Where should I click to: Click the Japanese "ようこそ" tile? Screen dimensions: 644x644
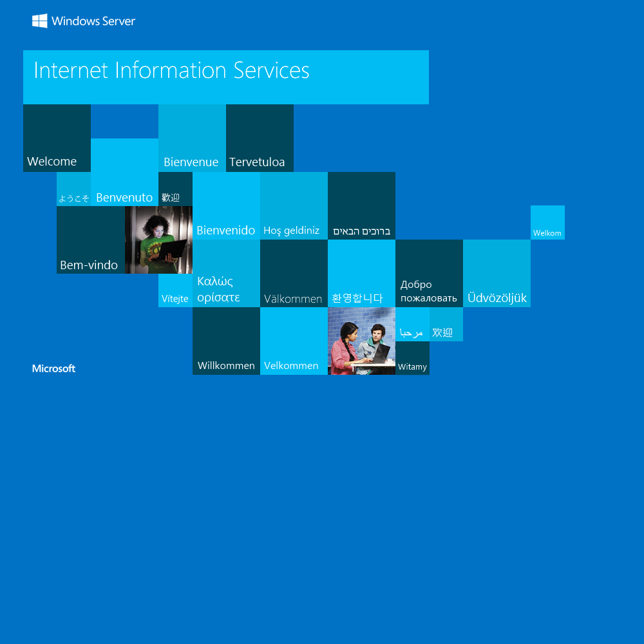[74, 189]
